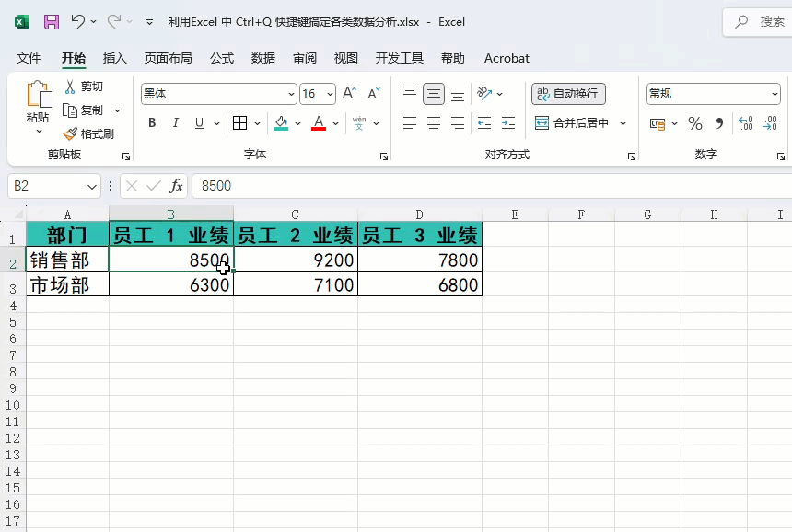
Task: Open the 文件 tab
Action: [x=29, y=58]
